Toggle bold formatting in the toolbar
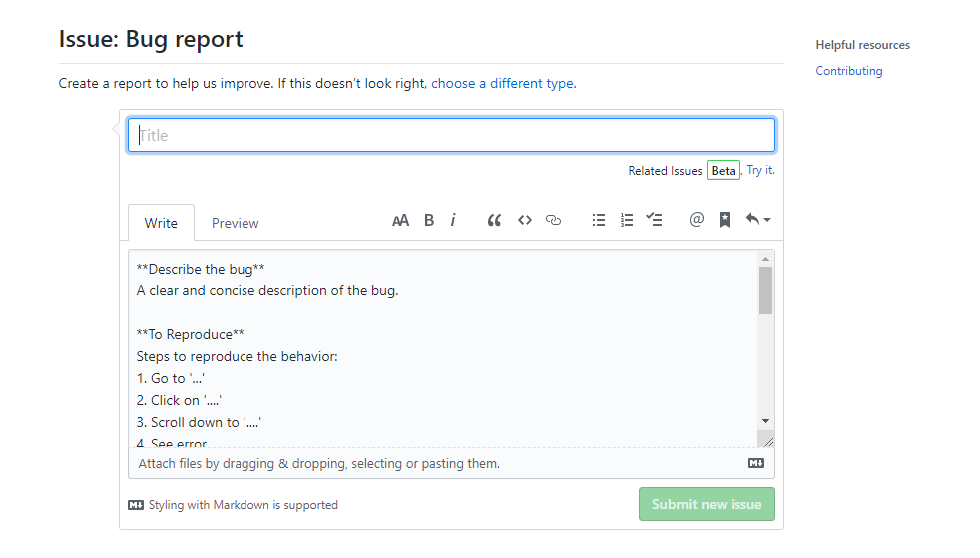The image size is (980, 558). (x=429, y=220)
